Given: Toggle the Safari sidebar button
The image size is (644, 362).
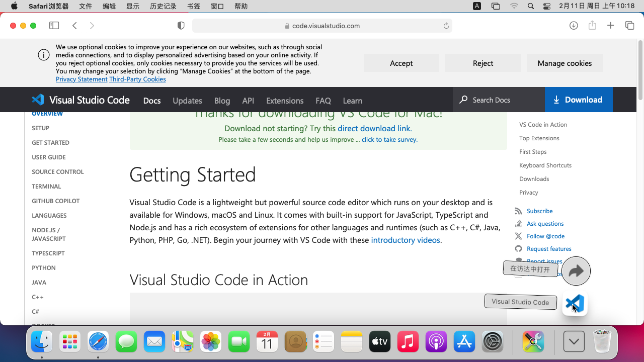Looking at the screenshot, I should pos(54,26).
